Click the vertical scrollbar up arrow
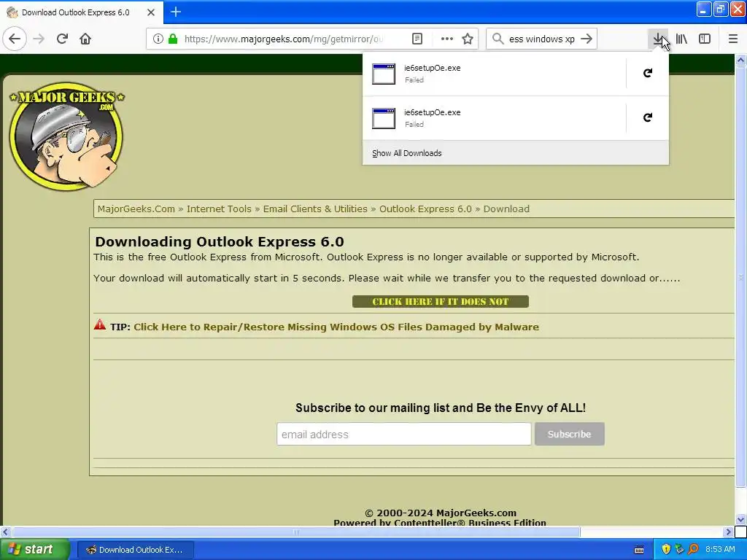 pos(741,60)
